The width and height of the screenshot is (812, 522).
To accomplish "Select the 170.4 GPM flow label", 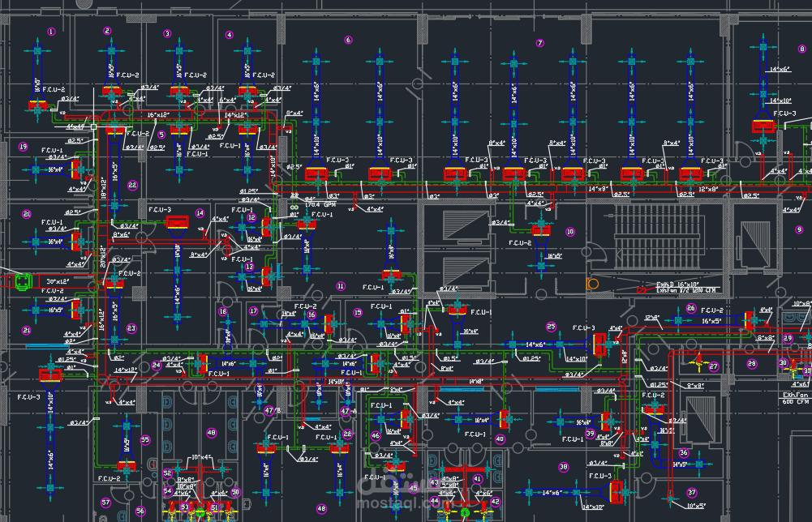I will coord(320,204).
